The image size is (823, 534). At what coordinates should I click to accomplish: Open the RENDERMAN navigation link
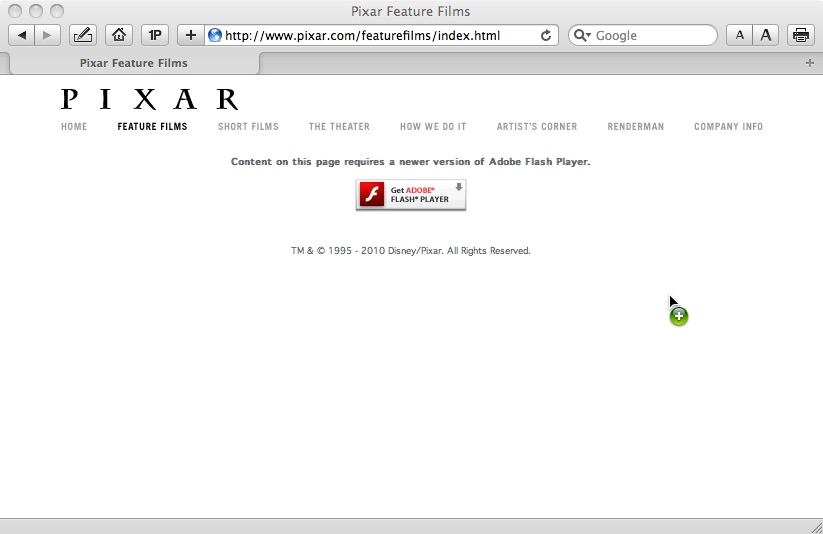click(636, 127)
